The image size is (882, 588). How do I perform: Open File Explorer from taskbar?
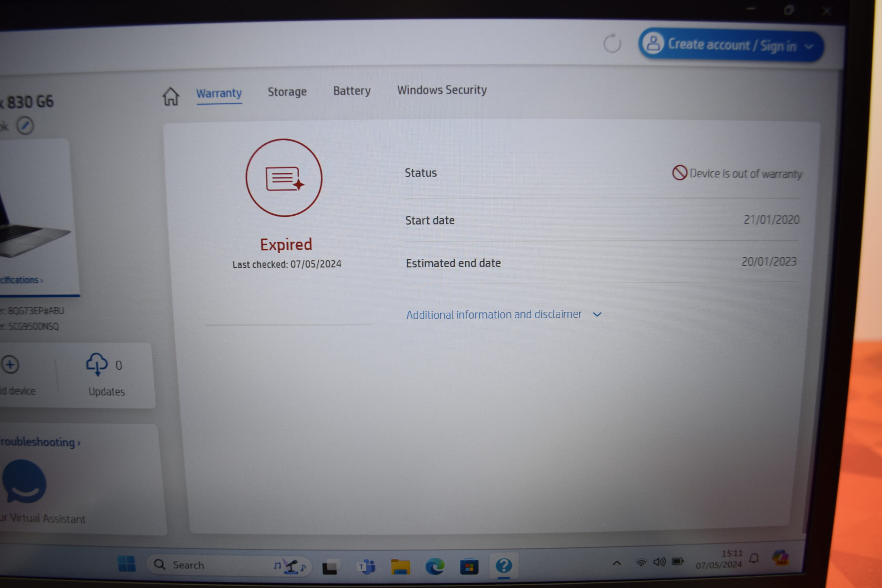click(400, 567)
